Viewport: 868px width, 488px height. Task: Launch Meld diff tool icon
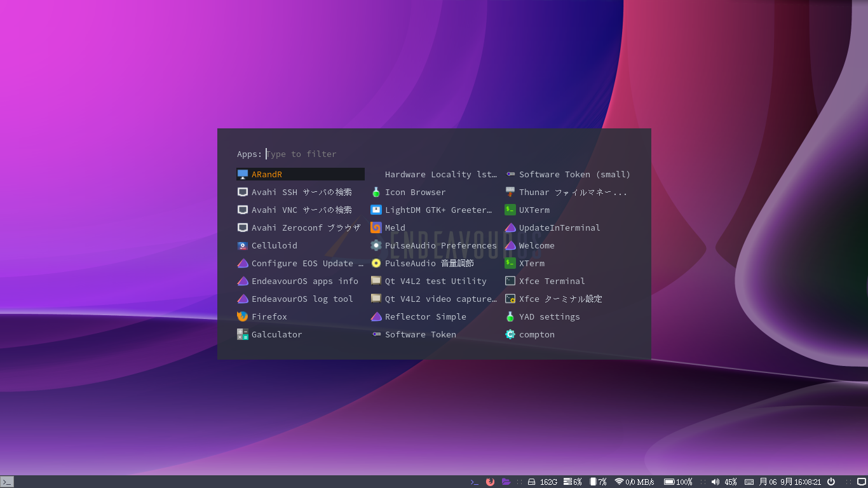376,227
